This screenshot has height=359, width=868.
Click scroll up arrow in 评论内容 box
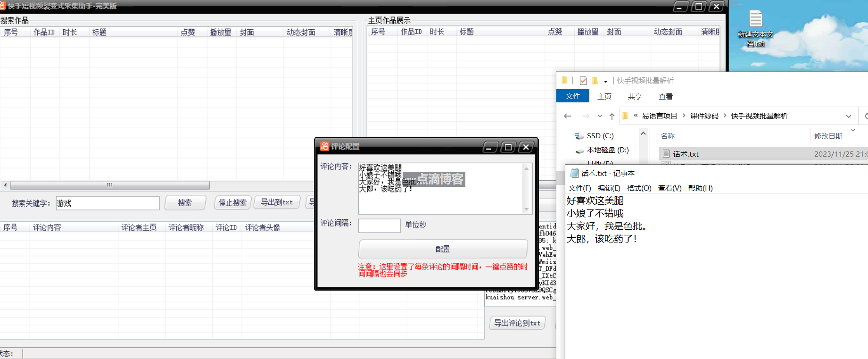[527, 168]
